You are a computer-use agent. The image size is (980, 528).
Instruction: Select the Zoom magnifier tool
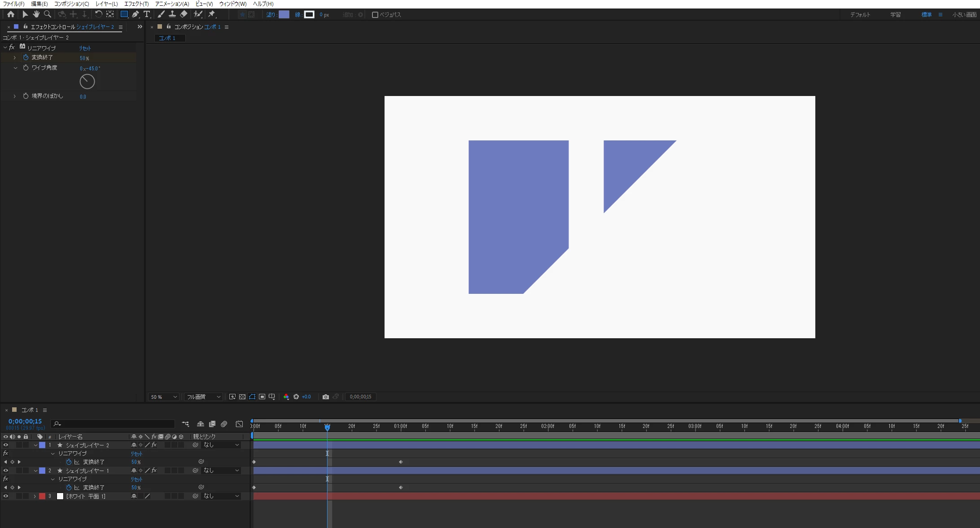tap(48, 14)
